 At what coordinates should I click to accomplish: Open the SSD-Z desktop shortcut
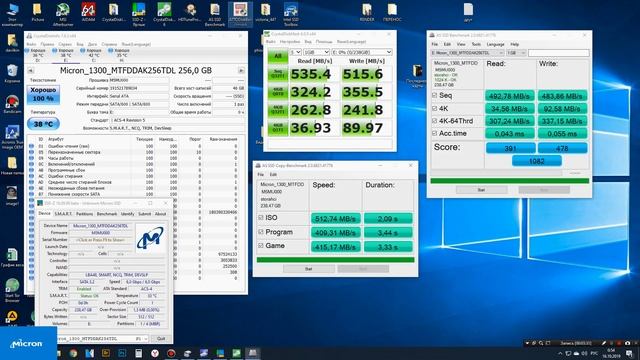pos(139,14)
